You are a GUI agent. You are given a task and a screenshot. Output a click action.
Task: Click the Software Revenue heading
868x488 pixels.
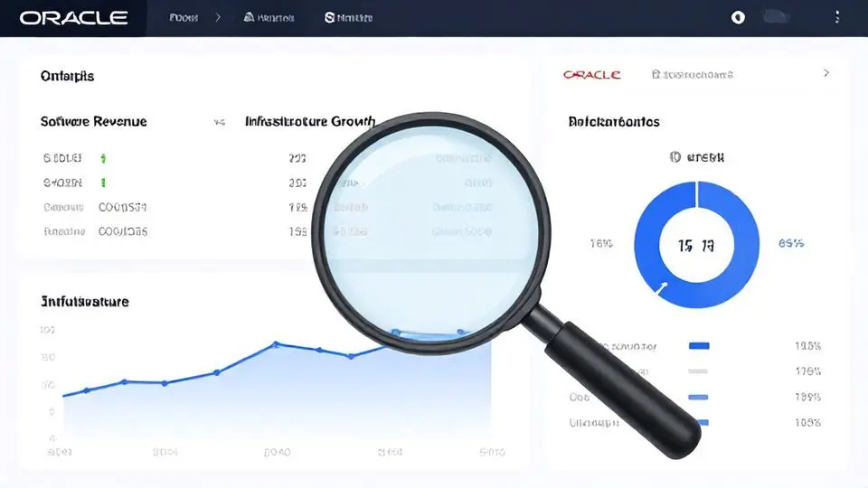point(93,121)
